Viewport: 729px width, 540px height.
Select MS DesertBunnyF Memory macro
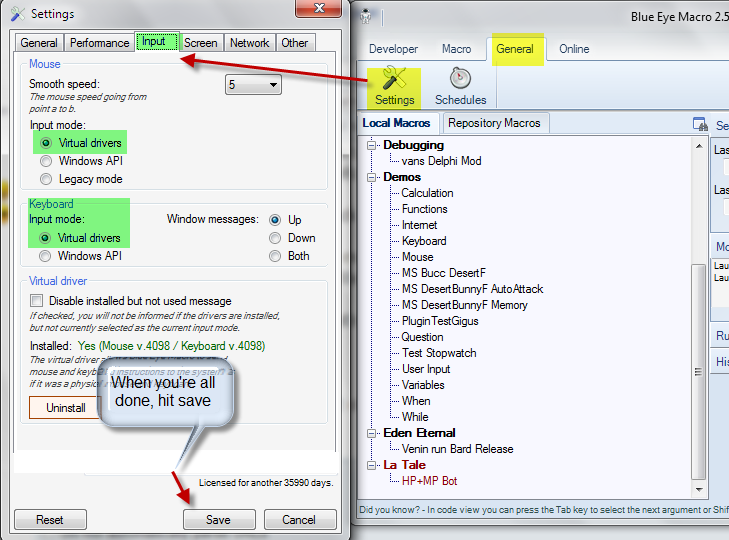(x=464, y=305)
